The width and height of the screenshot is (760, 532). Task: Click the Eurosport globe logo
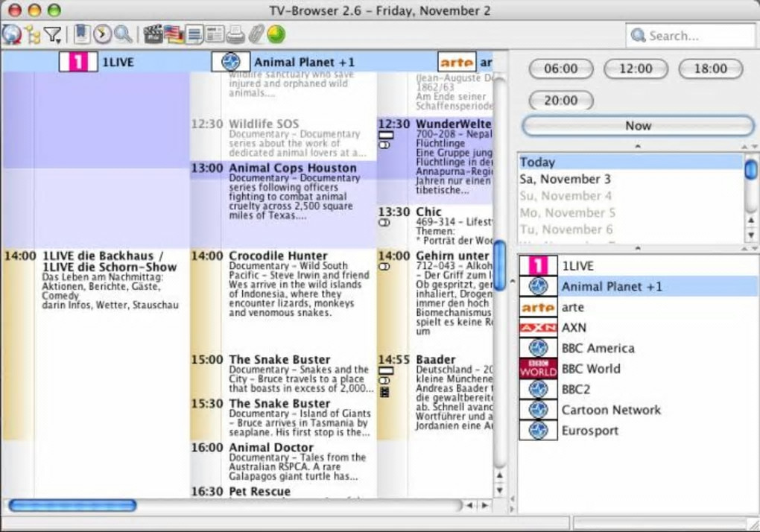click(x=538, y=430)
